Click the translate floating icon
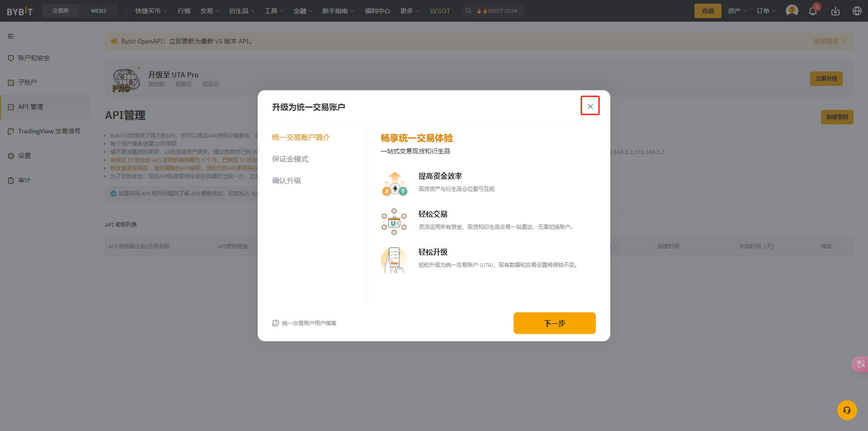Image resolution: width=868 pixels, height=431 pixels. tap(860, 364)
